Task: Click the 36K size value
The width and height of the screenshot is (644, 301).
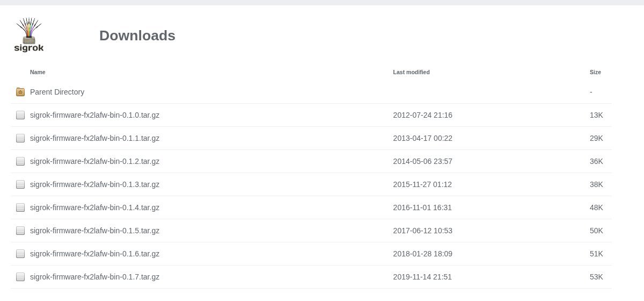Action: pyautogui.click(x=596, y=161)
